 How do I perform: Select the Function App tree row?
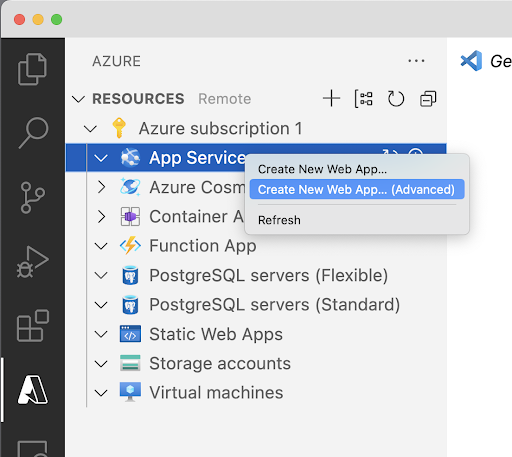(256, 246)
